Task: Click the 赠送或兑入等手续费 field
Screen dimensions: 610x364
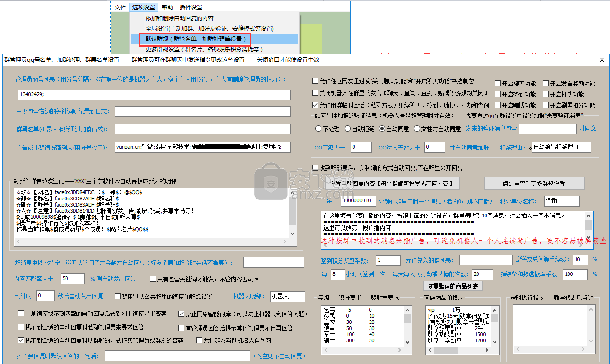Action: click(x=581, y=259)
